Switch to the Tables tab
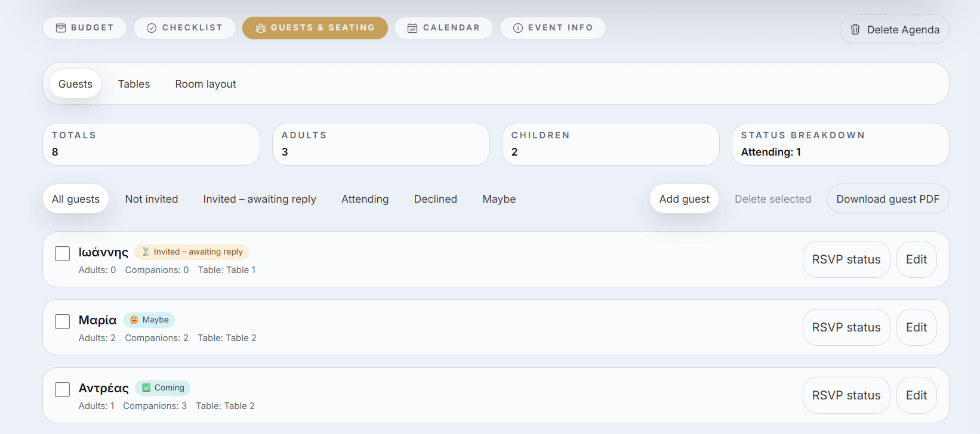980x434 pixels. pos(134,84)
